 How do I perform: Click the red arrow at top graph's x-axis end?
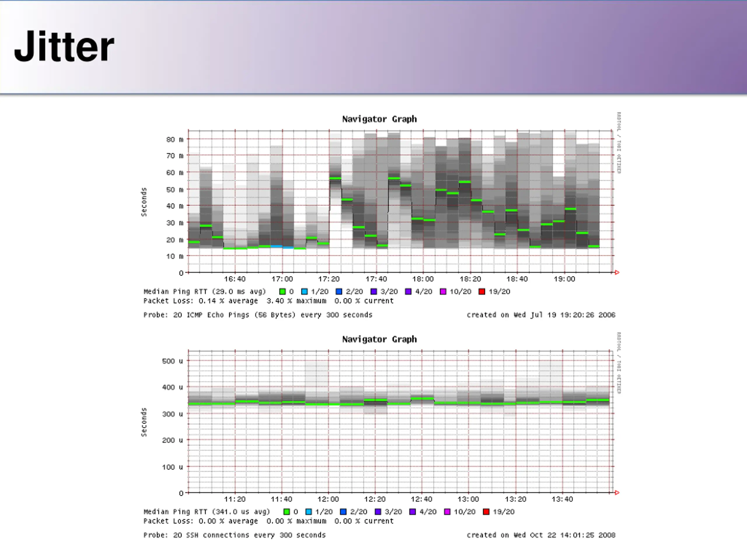(617, 272)
